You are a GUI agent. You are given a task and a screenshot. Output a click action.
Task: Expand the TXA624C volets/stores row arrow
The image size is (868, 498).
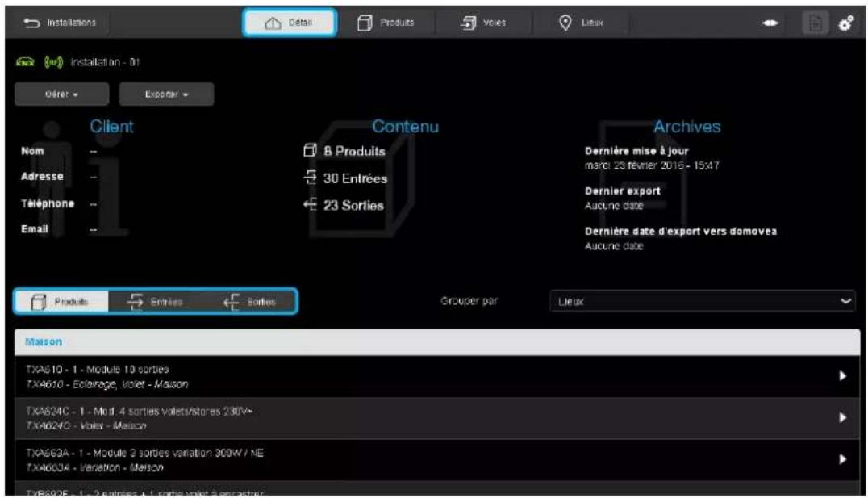[x=842, y=417]
